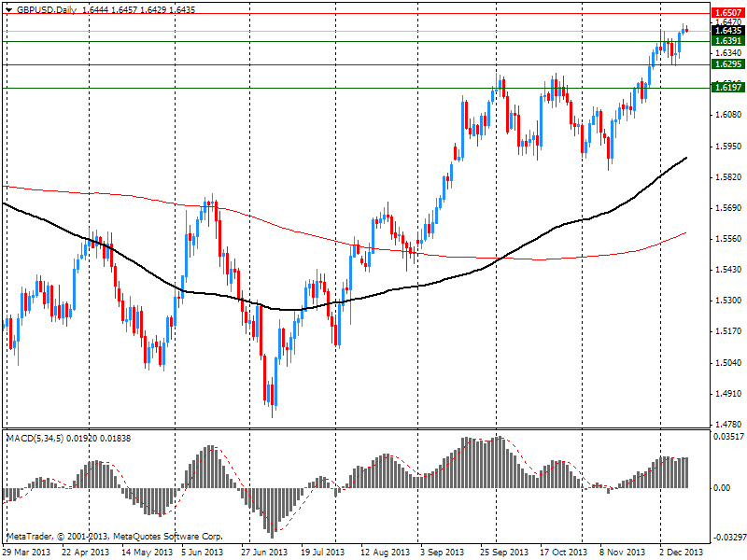Select the black 1.6435 current price label
Image resolution: width=747 pixels, height=560 pixels.
pyautogui.click(x=727, y=30)
